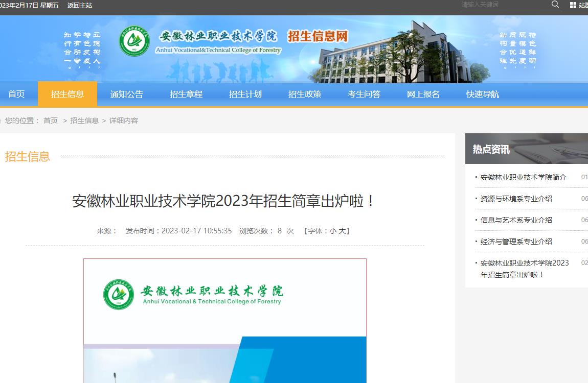The height and width of the screenshot is (383, 588).
Task: Open 招生章程 menu item
Action: [186, 94]
